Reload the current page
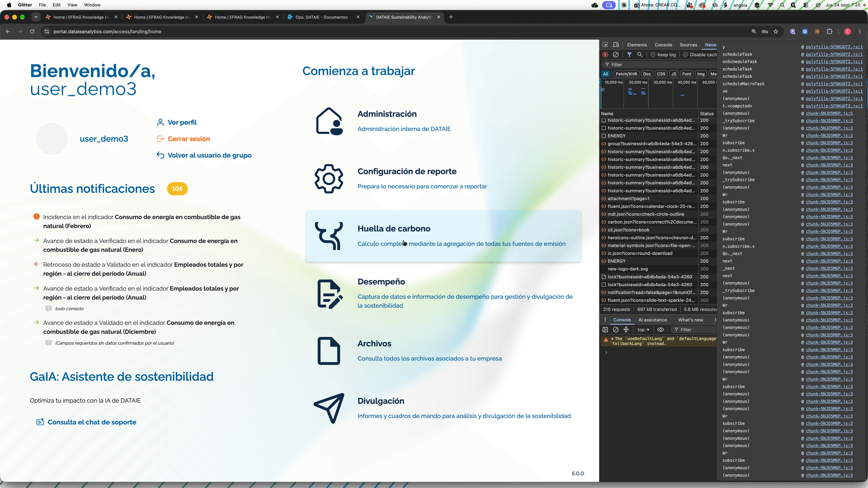The height and width of the screenshot is (488, 868). pyautogui.click(x=32, y=32)
